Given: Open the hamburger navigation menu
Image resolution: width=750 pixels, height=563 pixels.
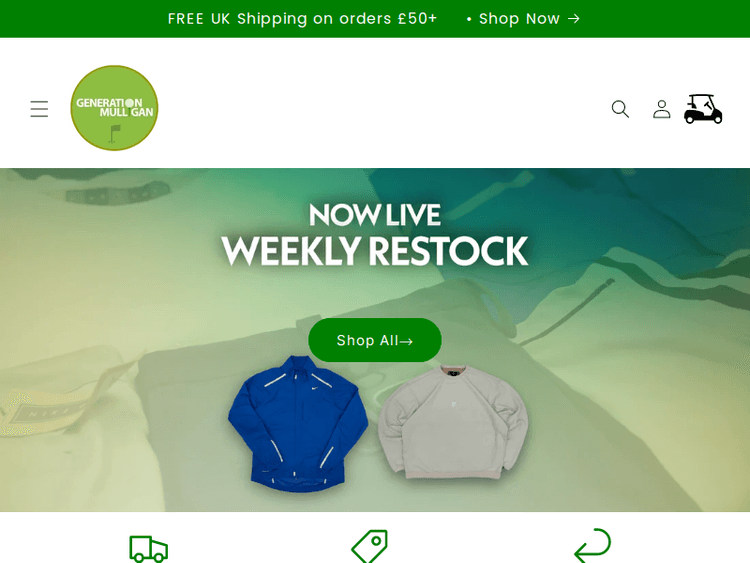Looking at the screenshot, I should [39, 109].
